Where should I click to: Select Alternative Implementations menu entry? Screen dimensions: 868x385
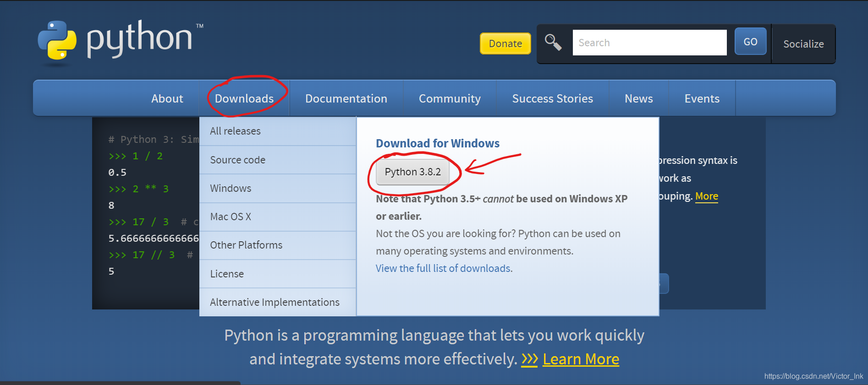[278, 302]
